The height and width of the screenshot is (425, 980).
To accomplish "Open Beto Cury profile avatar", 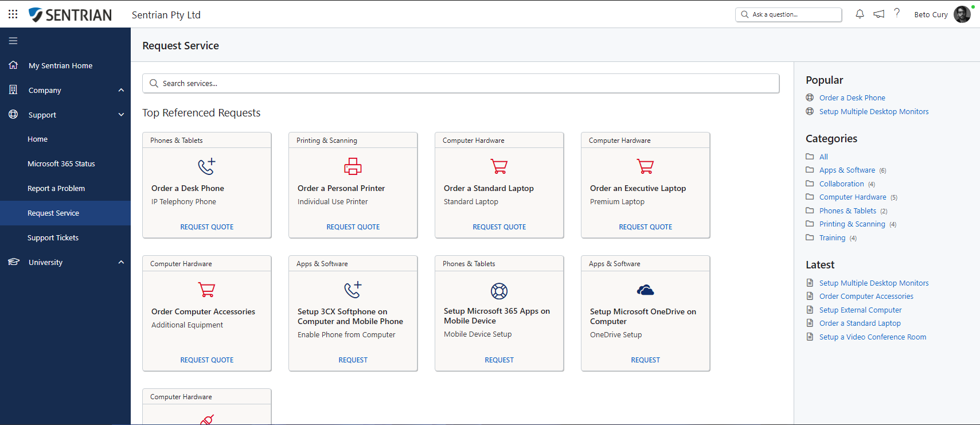I will click(x=962, y=14).
